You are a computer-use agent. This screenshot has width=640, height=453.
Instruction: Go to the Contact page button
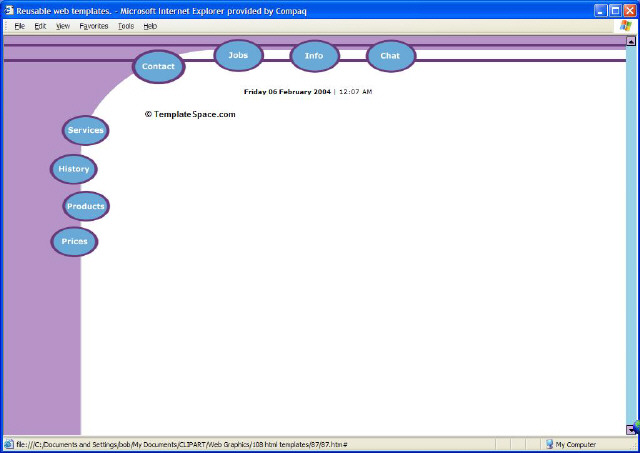158,67
